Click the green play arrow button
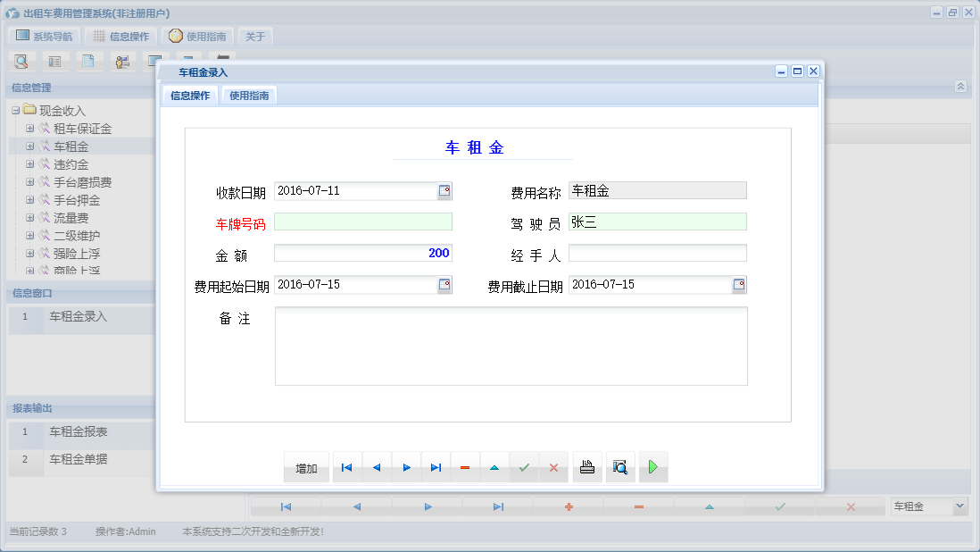The height and width of the screenshot is (552, 980). (x=653, y=467)
